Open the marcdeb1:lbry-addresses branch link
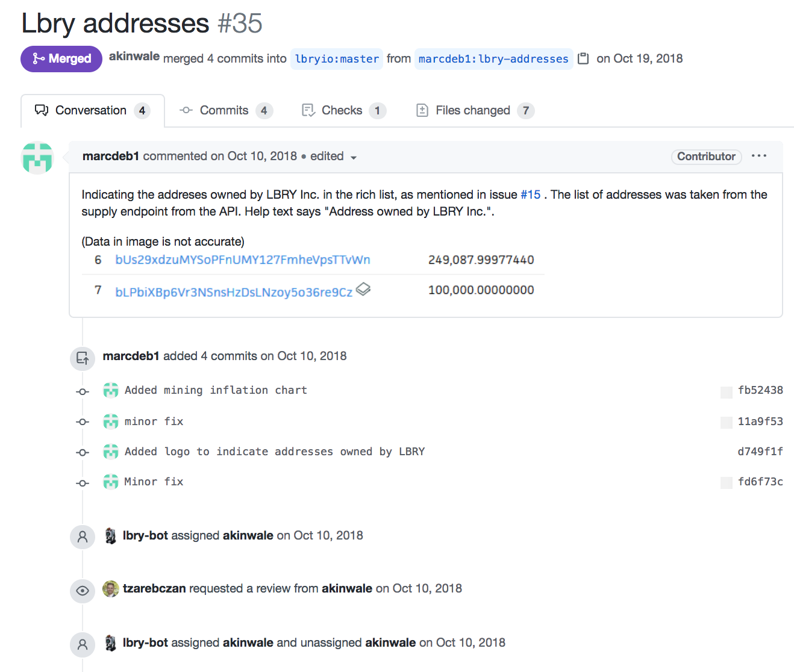The image size is (794, 672). coord(493,59)
